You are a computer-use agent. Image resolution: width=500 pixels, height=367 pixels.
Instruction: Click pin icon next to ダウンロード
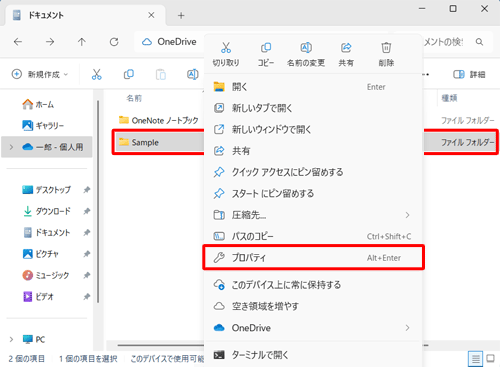point(87,211)
